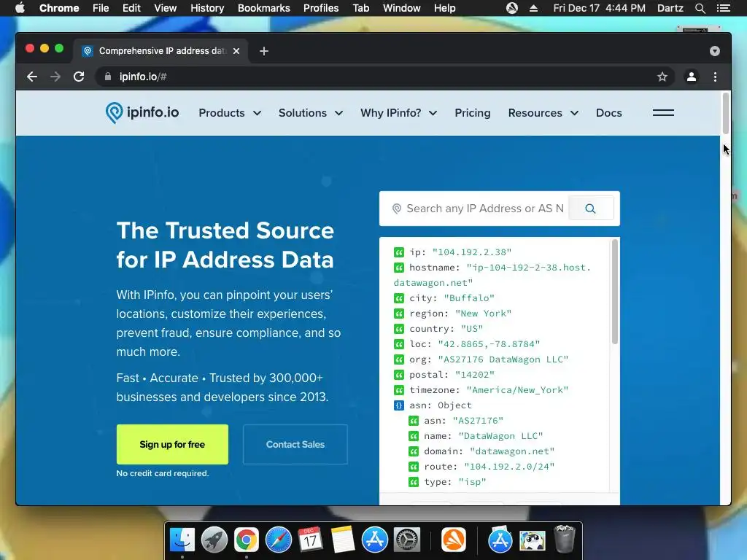Screen dimensions: 747x560
Task: Open the orange Swift app in the Dock
Action: point(454,540)
